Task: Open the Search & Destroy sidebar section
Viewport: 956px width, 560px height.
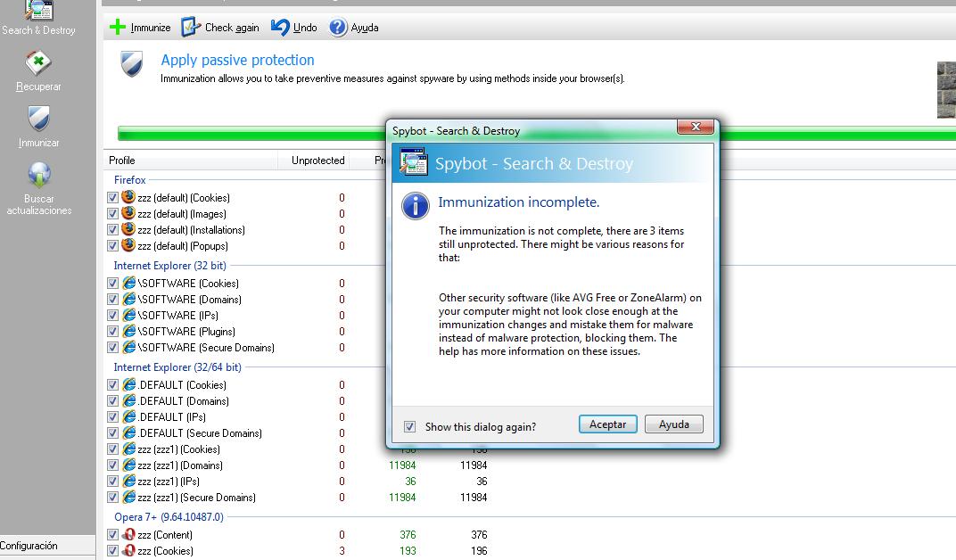Action: pyautogui.click(x=38, y=19)
